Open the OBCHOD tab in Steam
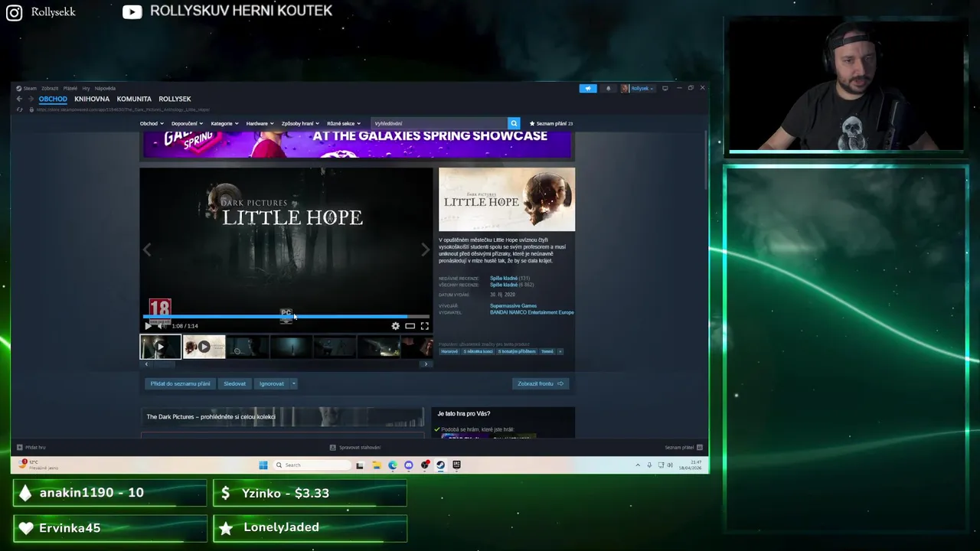This screenshot has width=980, height=551. (x=53, y=99)
